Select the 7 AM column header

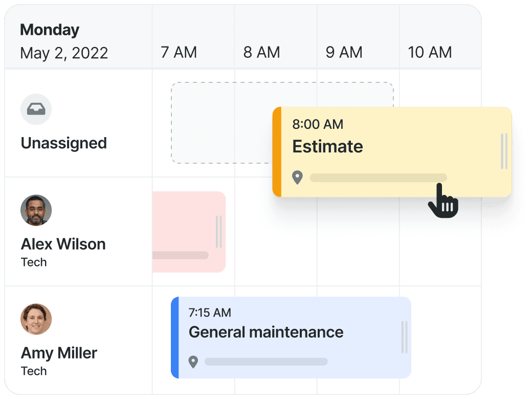click(179, 52)
